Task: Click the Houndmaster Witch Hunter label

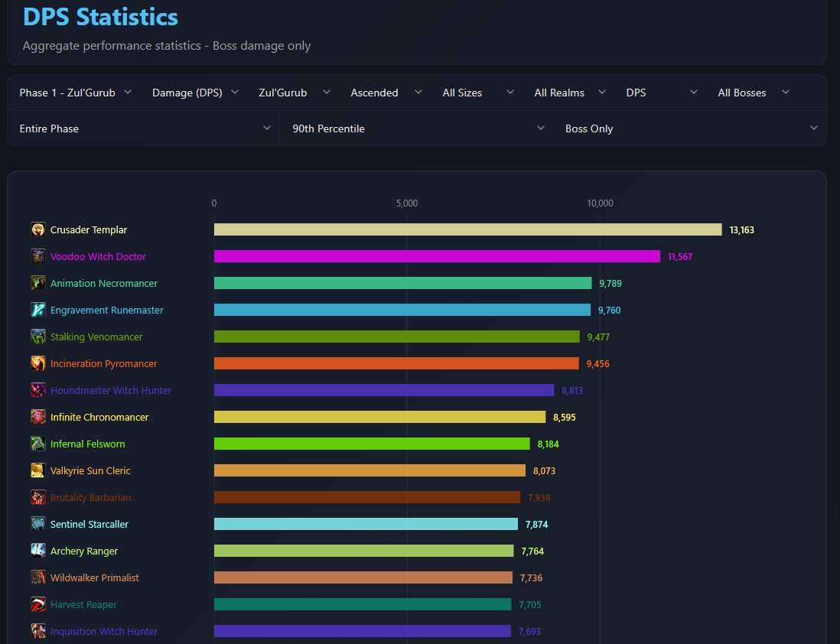Action: click(x=111, y=391)
